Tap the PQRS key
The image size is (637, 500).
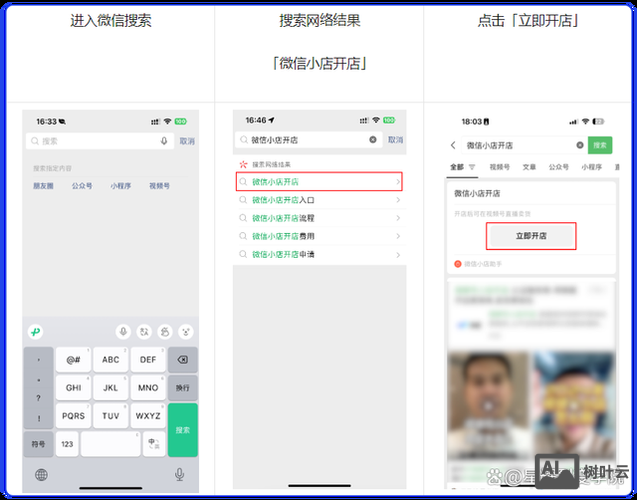[x=74, y=416]
